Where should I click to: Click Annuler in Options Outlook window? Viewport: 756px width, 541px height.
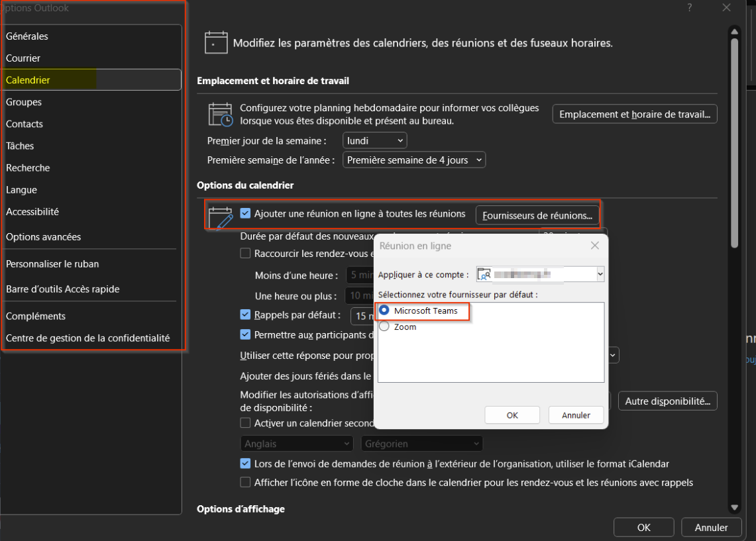tap(711, 528)
